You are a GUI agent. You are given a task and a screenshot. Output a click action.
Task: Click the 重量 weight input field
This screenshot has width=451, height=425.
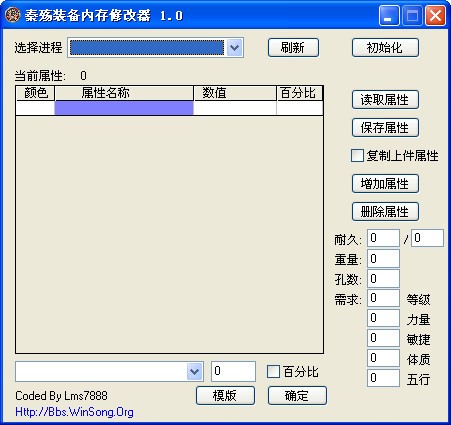click(383, 259)
